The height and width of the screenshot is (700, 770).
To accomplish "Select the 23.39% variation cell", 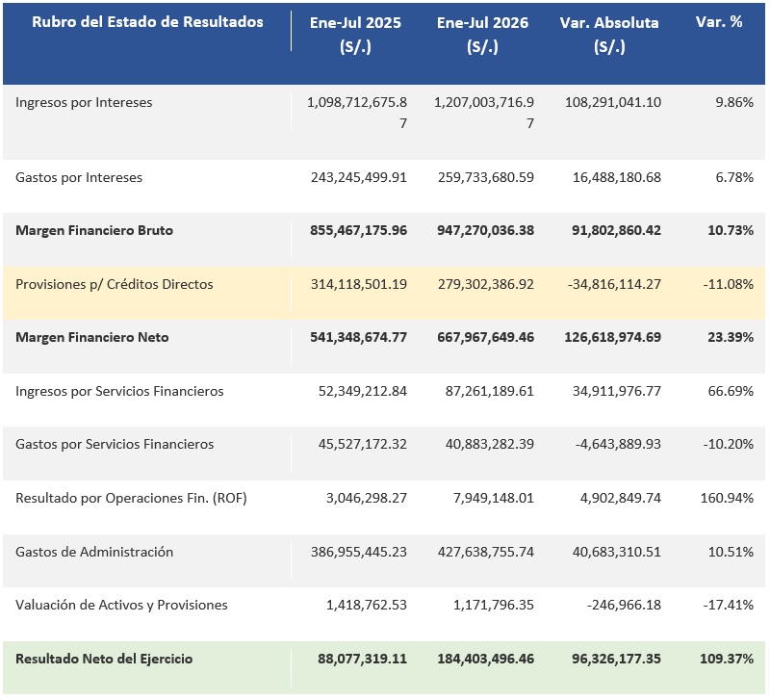I will pyautogui.click(x=731, y=337).
